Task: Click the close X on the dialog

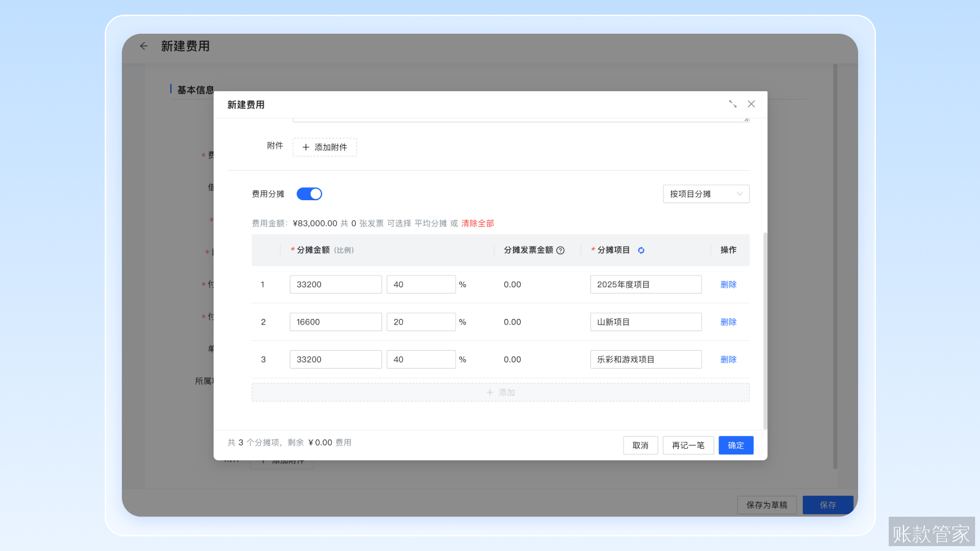Action: click(752, 104)
